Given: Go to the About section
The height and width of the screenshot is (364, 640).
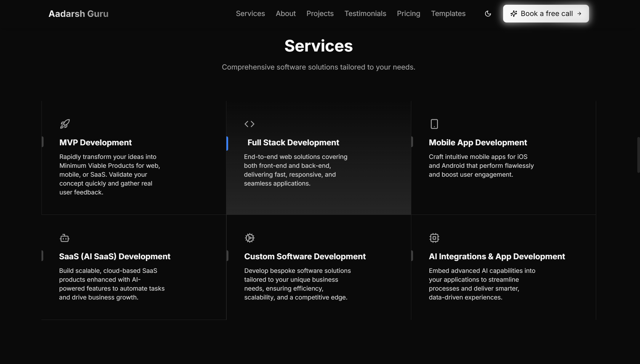Looking at the screenshot, I should pyautogui.click(x=285, y=14).
